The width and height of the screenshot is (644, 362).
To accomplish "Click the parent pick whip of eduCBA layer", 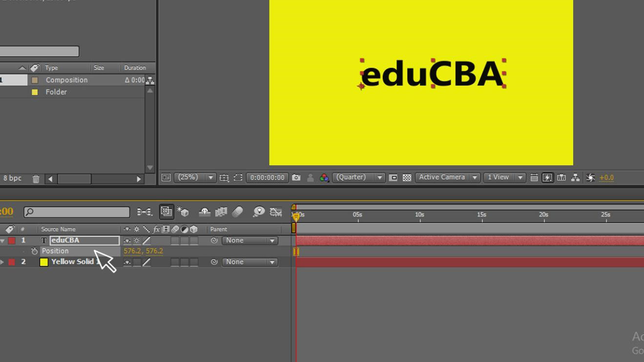I will pyautogui.click(x=214, y=241).
